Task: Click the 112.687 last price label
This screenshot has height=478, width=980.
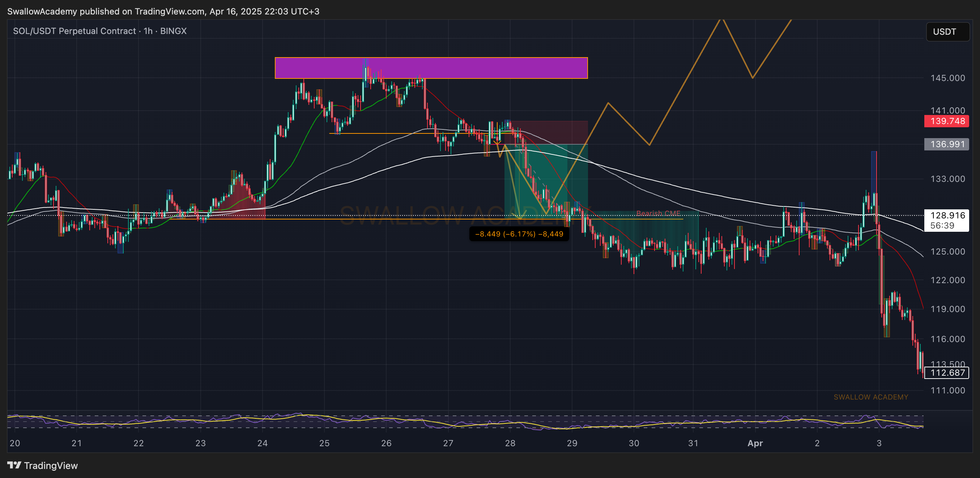Action: pyautogui.click(x=947, y=373)
